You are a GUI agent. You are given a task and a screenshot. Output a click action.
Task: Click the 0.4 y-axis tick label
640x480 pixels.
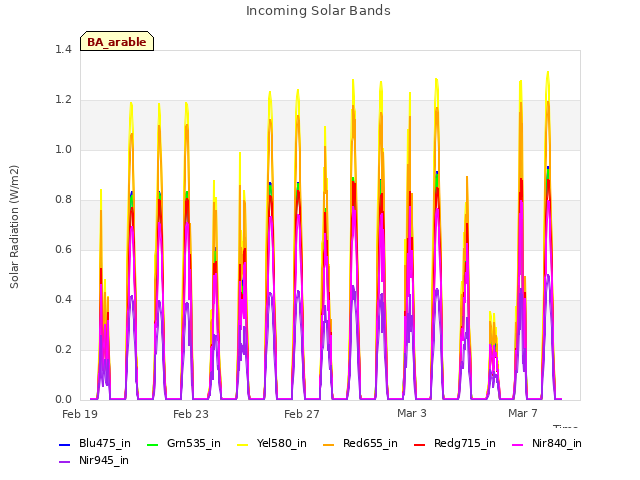pyautogui.click(x=63, y=300)
